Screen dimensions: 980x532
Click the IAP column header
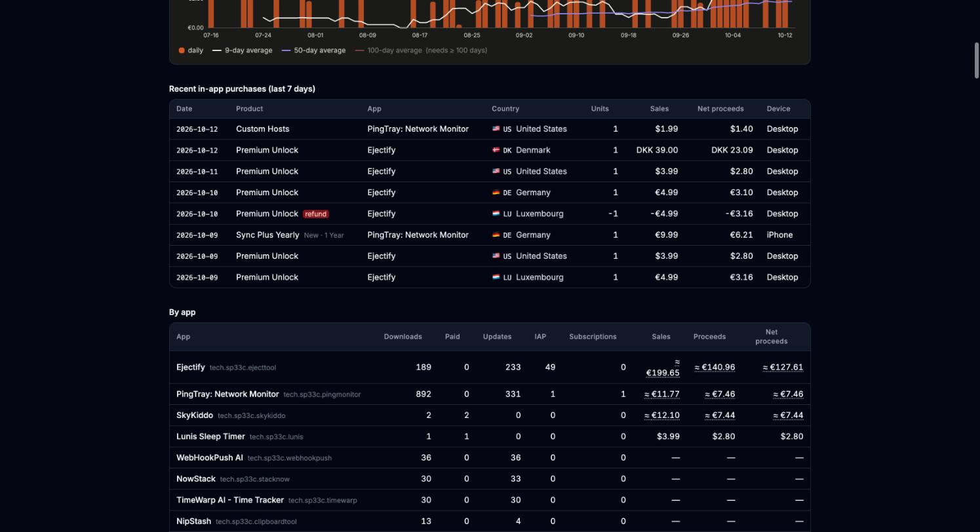[540, 337]
